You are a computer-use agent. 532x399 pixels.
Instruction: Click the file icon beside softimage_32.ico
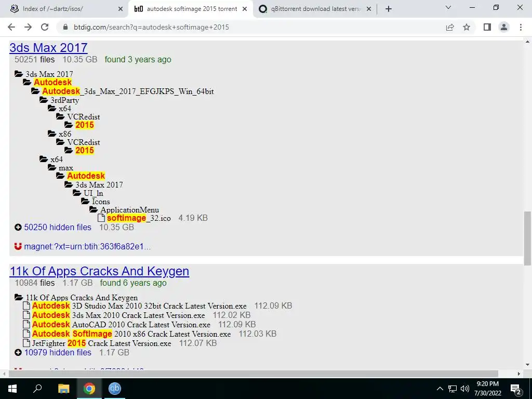(101, 218)
